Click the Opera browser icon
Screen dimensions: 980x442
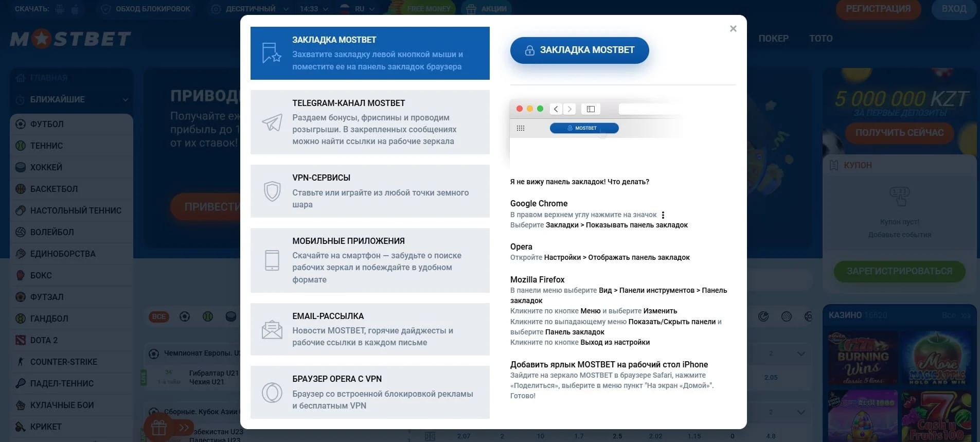[272, 393]
